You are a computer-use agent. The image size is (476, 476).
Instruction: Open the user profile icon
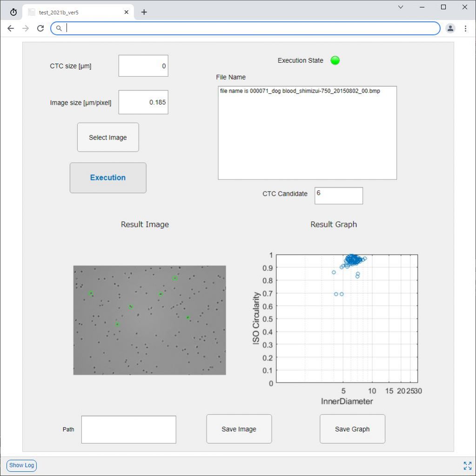click(450, 28)
